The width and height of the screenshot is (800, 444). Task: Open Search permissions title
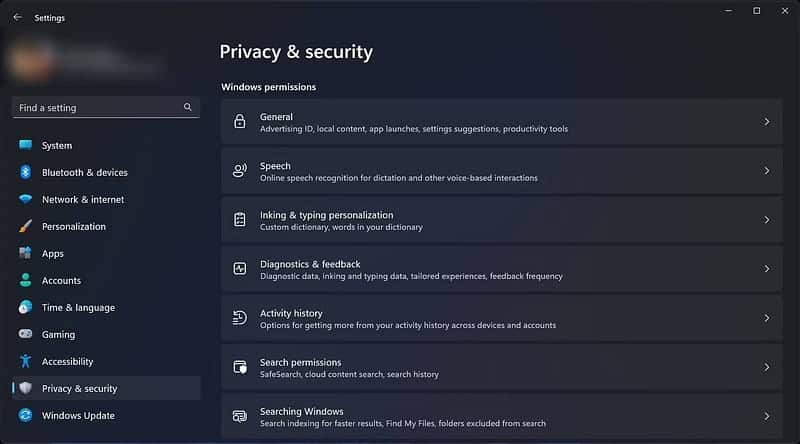[301, 362]
